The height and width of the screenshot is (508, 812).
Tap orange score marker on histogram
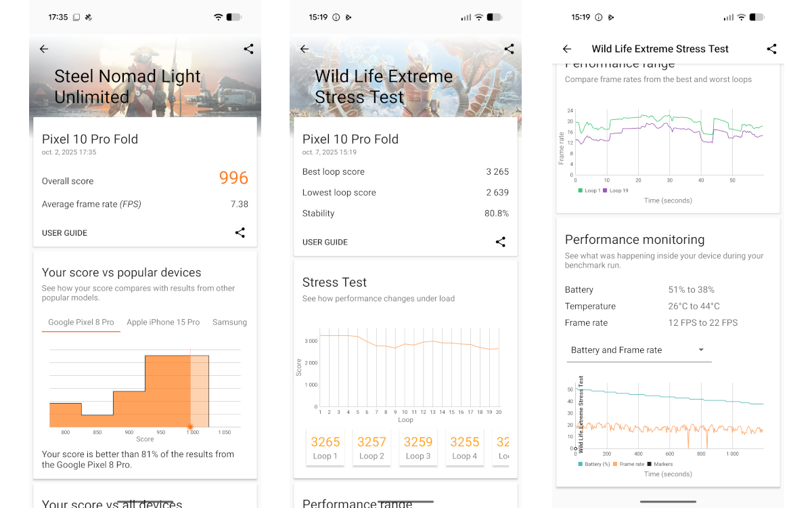(190, 427)
